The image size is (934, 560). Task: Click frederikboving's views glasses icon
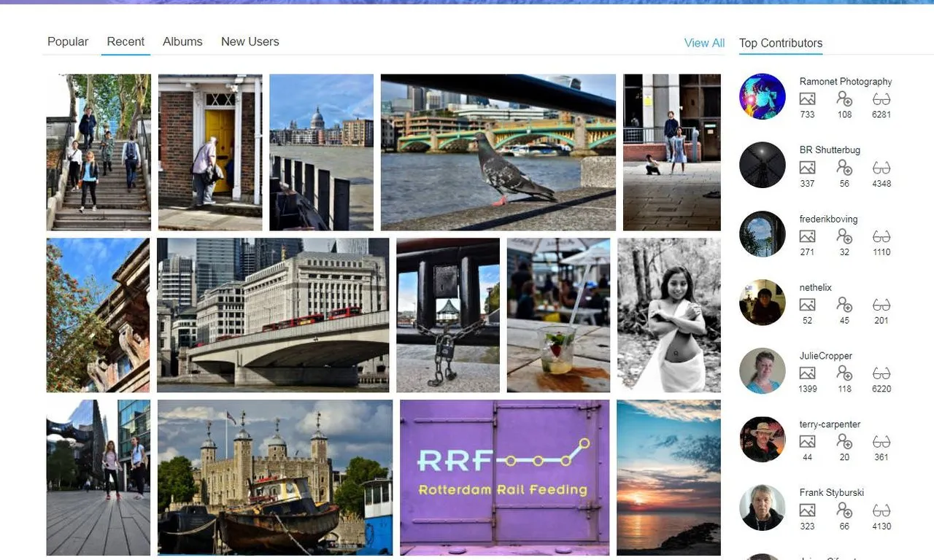coord(881,236)
